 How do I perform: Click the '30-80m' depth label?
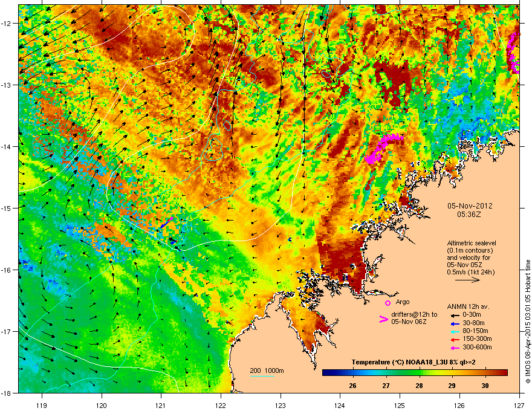[x=473, y=323]
